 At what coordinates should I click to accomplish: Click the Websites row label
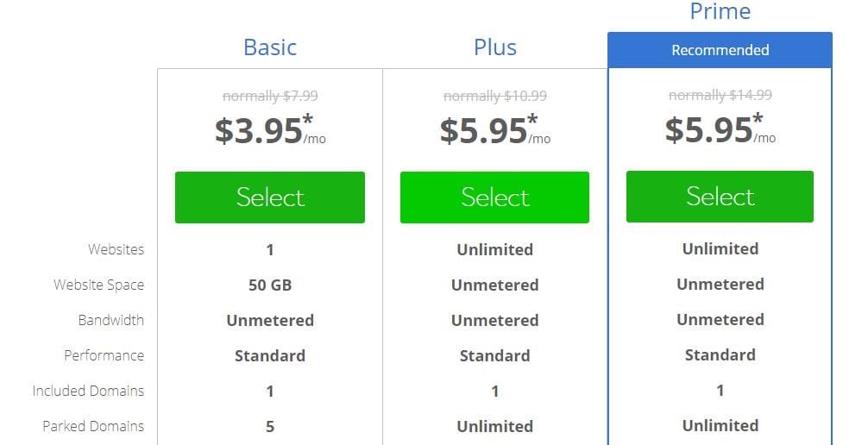pyautogui.click(x=116, y=250)
